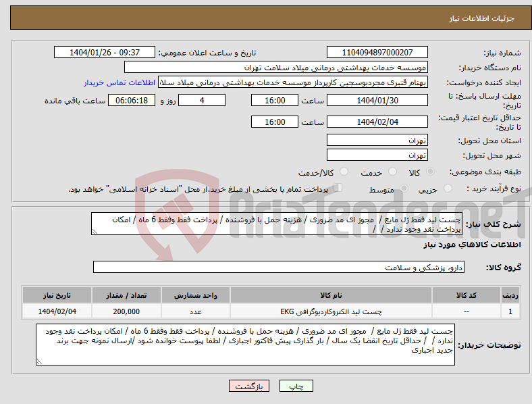Click the چاپ (print) button

click(x=296, y=386)
